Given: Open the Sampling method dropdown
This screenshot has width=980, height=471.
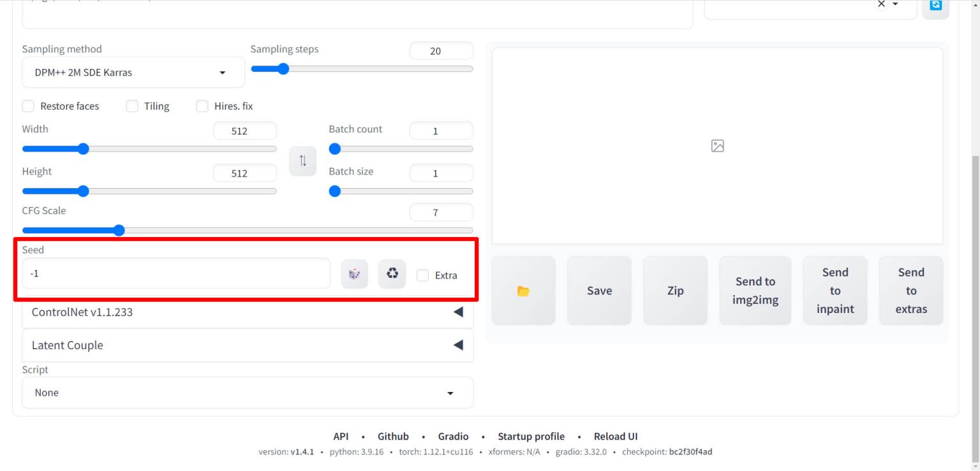Looking at the screenshot, I should click(x=133, y=73).
